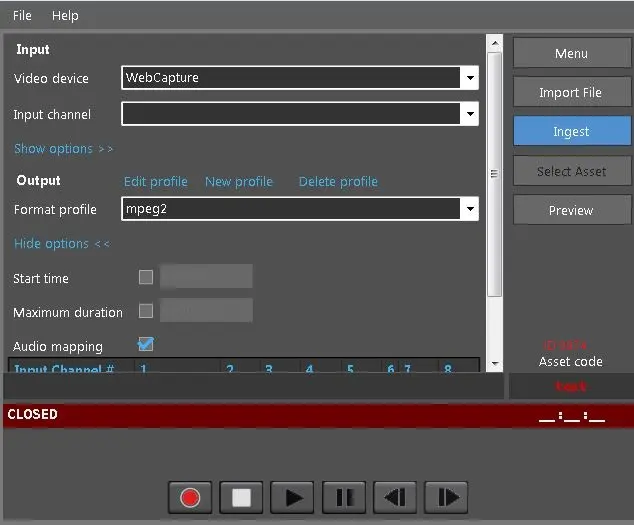Uncheck the Audio mapping checkbox

[x=146, y=345]
